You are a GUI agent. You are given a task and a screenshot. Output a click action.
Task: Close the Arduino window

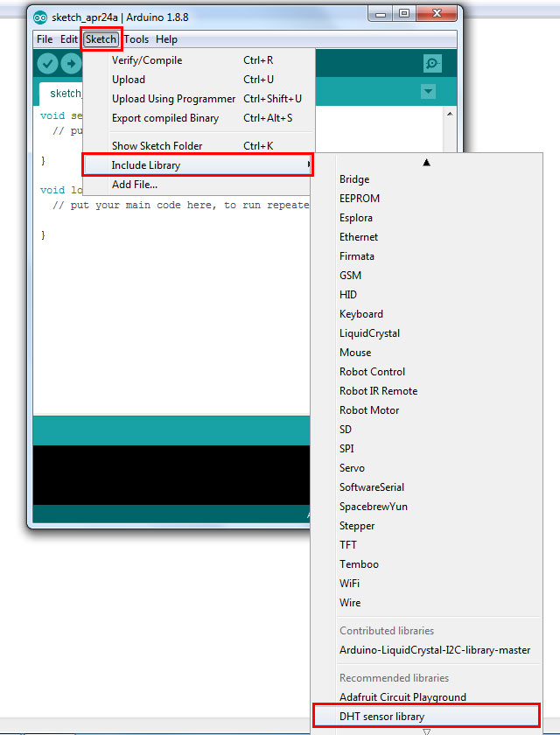(437, 14)
